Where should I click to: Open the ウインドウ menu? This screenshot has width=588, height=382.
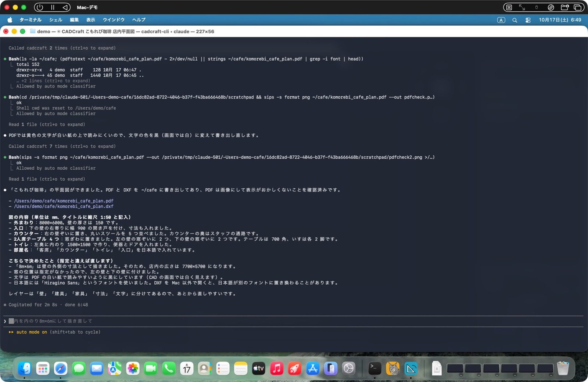pyautogui.click(x=114, y=20)
